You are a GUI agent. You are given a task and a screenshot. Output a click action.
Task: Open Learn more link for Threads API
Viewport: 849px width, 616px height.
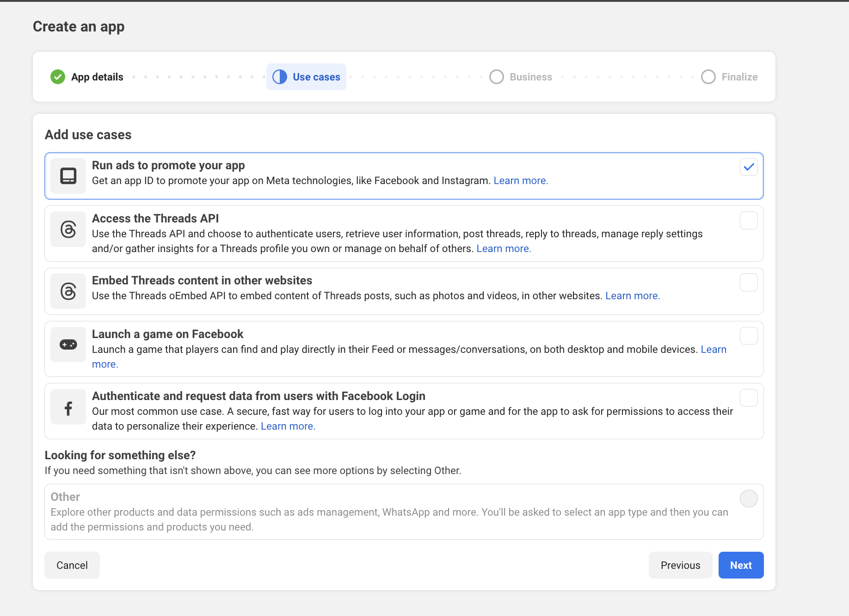504,249
